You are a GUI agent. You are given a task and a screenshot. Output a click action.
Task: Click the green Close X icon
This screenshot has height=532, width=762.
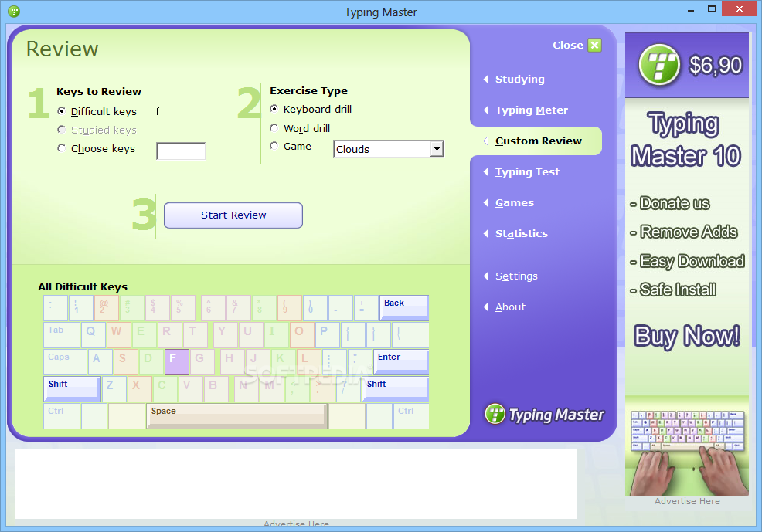[594, 45]
